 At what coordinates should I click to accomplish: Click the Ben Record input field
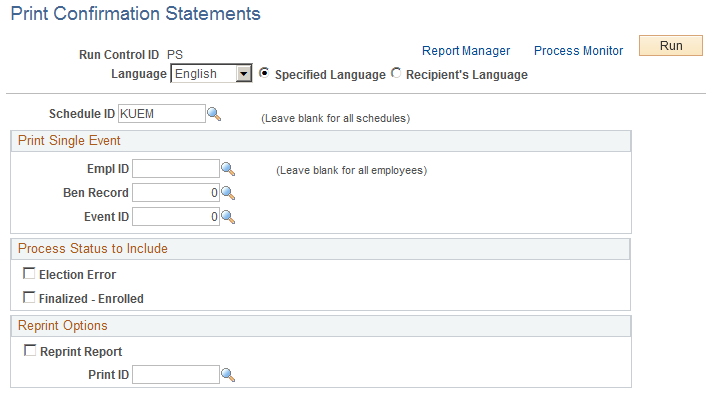[176, 193]
